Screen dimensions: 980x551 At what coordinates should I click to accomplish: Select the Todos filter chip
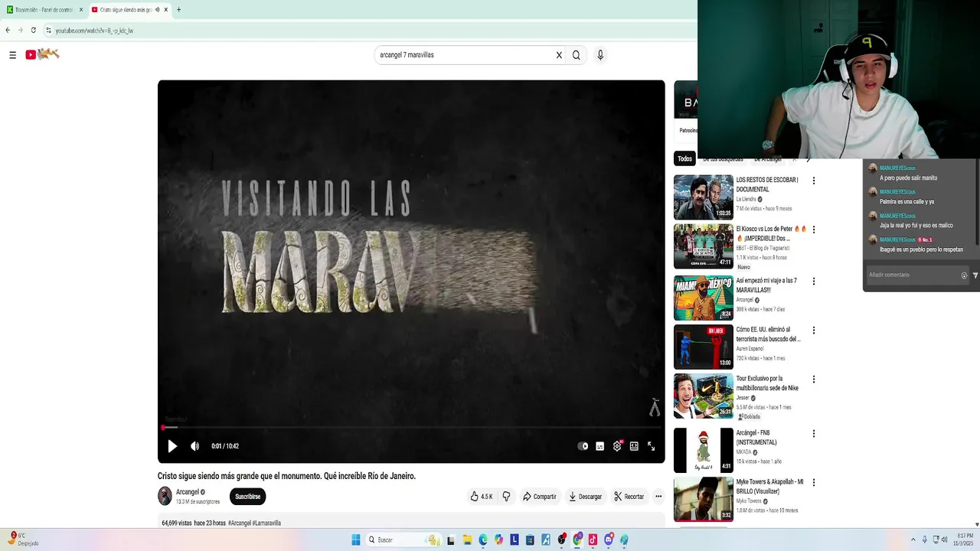(x=684, y=159)
